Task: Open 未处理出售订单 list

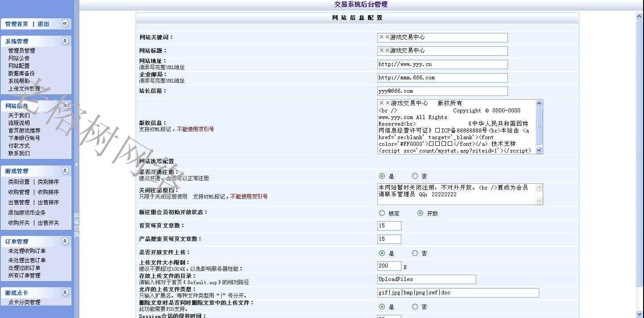Action: click(x=27, y=260)
